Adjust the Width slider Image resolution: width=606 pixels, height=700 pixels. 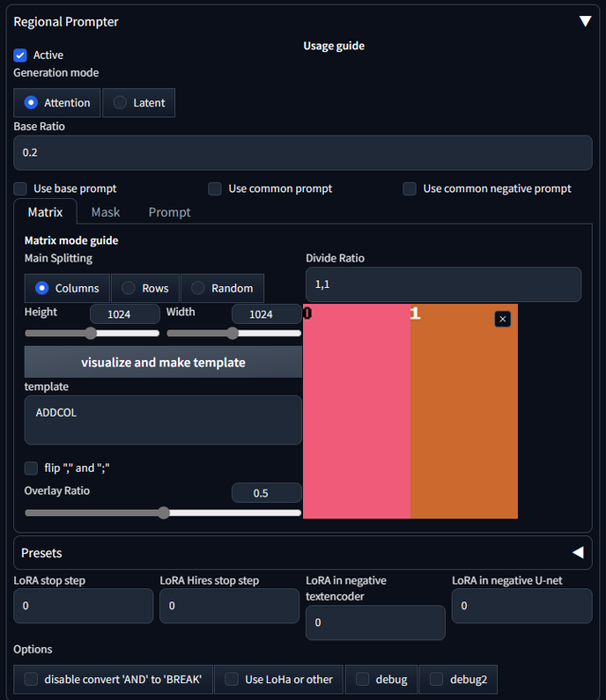click(x=234, y=333)
